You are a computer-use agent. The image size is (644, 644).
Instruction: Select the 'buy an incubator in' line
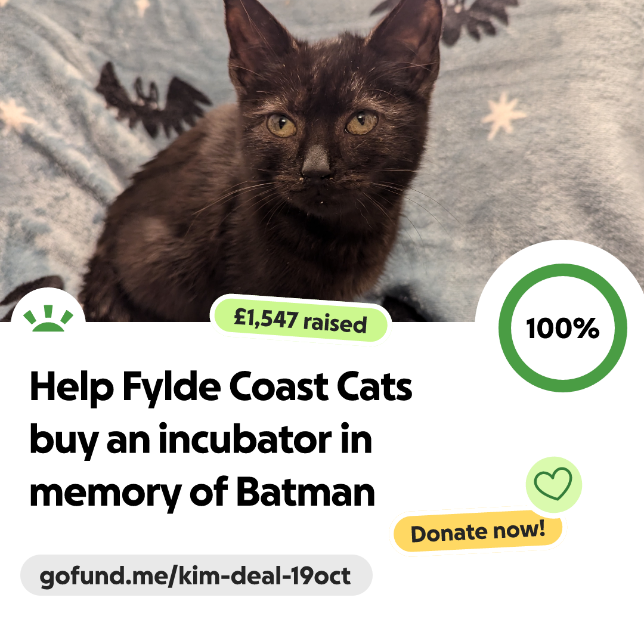coord(201,440)
